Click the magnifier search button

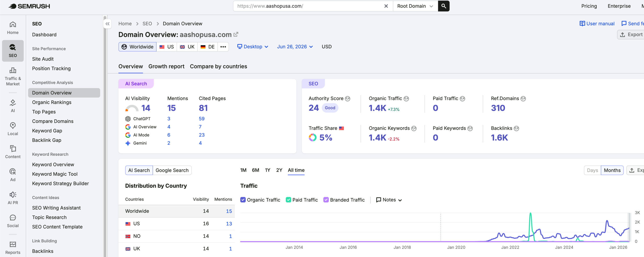(x=444, y=6)
